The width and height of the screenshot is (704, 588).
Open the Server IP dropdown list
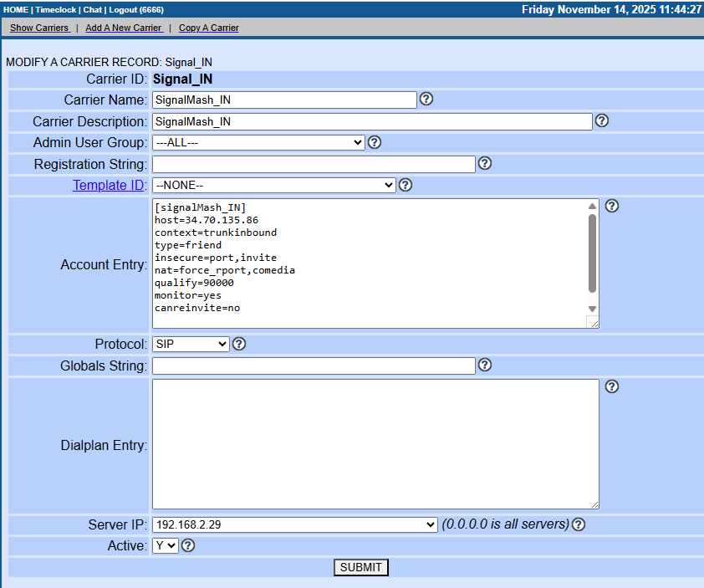tap(294, 524)
